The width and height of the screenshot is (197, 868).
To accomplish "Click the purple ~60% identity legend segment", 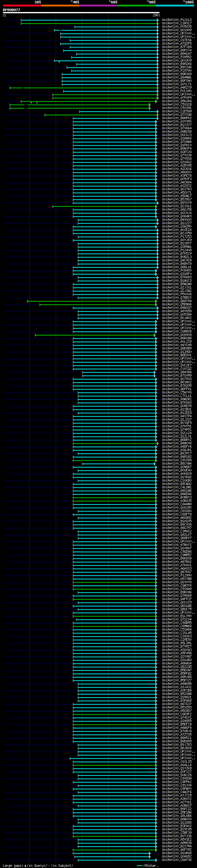I will [98, 6].
